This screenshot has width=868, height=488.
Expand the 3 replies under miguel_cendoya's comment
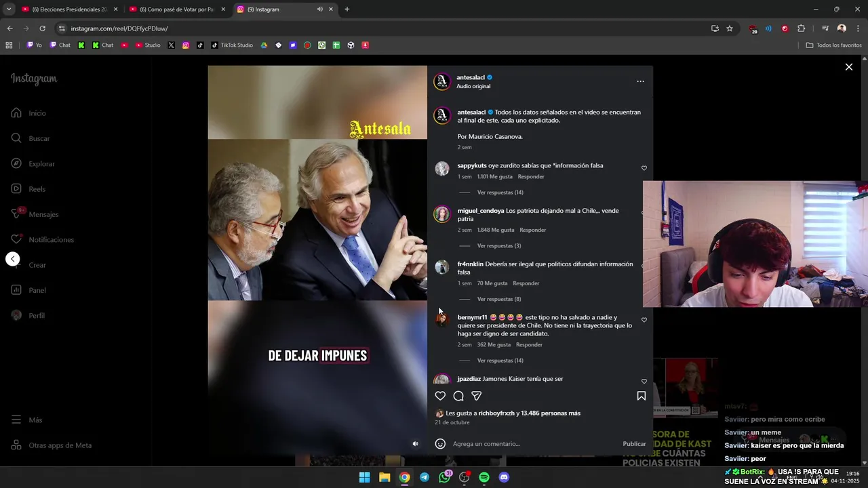click(499, 246)
